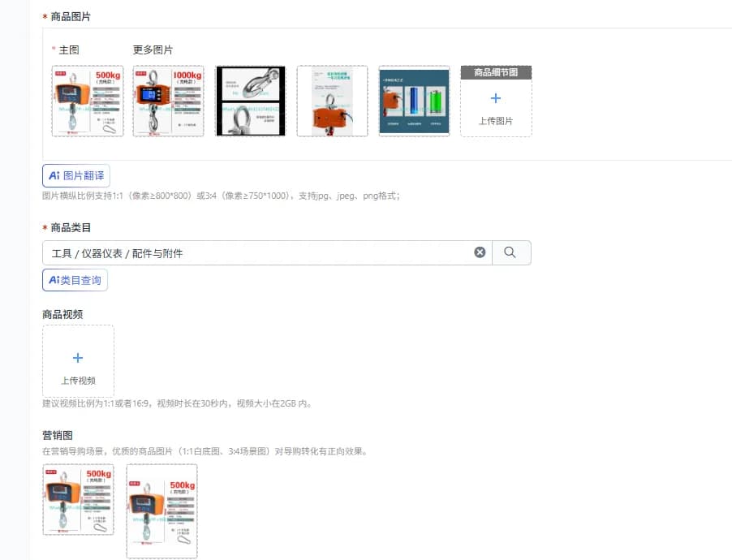
Task: Click the 营销图 section heading
Action: point(58,435)
